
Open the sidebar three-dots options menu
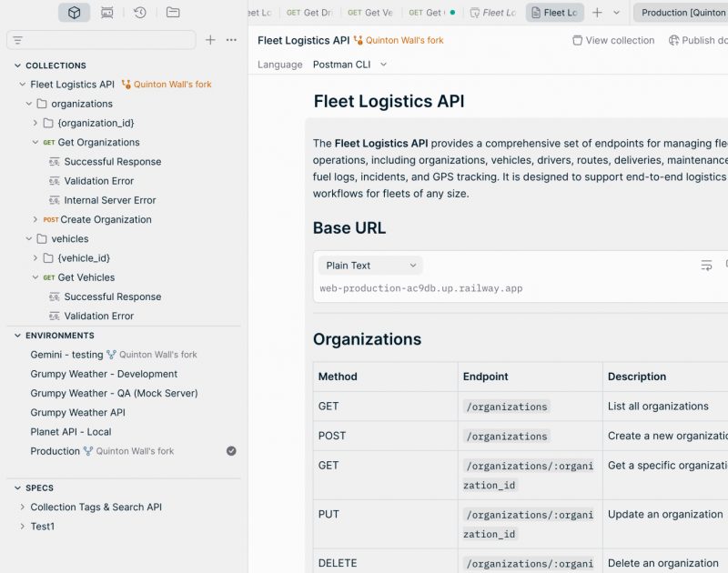[x=231, y=40]
